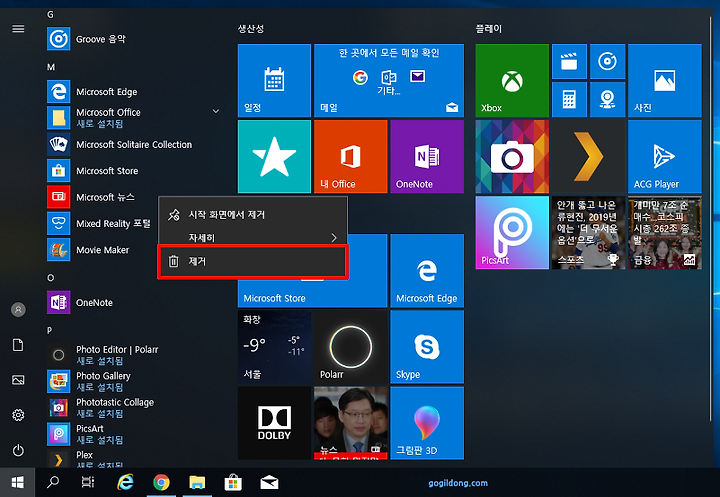Open the user account icon

coord(18,310)
